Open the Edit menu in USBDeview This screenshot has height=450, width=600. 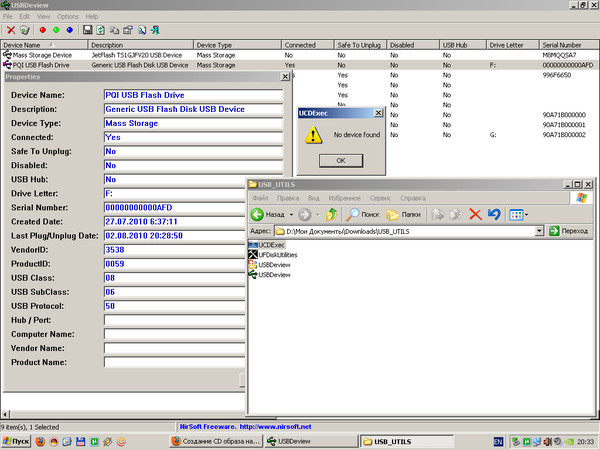click(24, 16)
